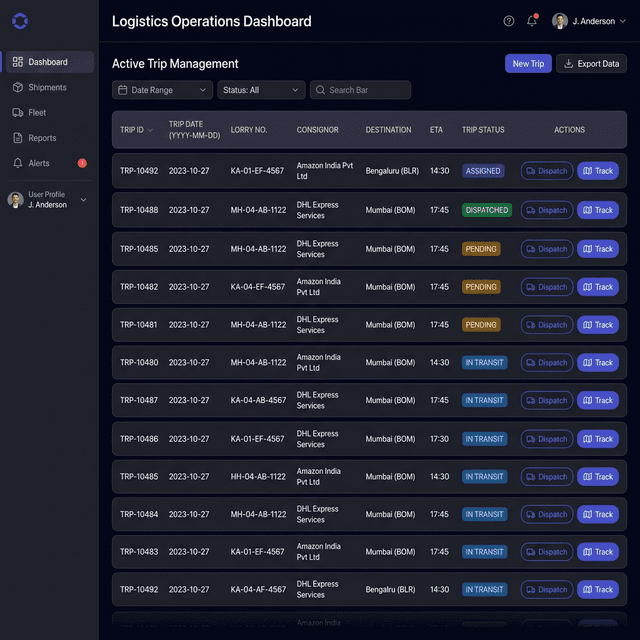
Task: Dispatch trip TRP-10492 to Bengaluru at 14:30
Action: coord(546,171)
